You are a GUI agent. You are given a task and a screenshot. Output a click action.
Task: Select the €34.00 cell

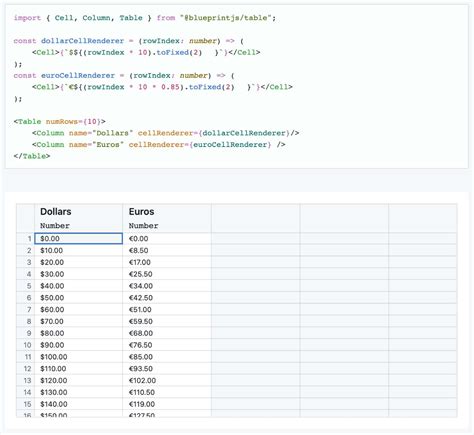pos(167,286)
